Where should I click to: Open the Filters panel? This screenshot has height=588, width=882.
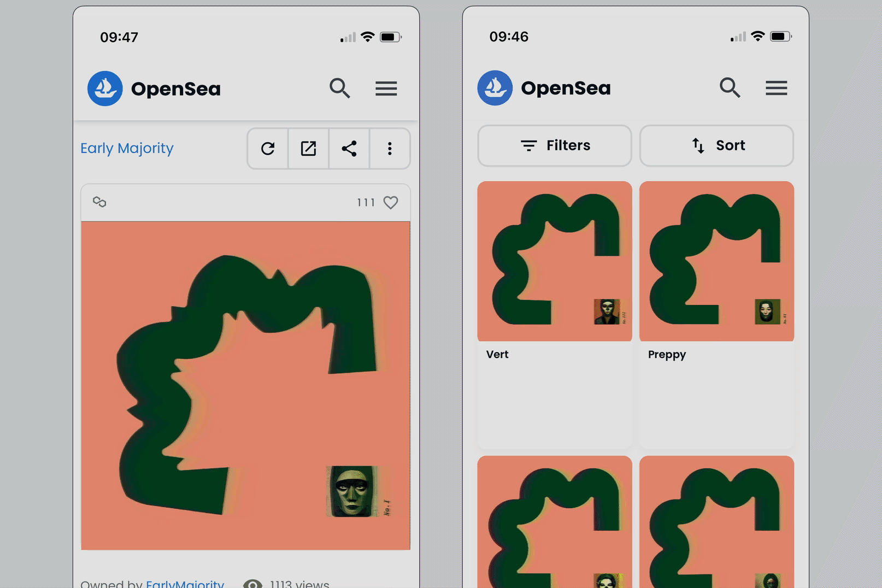point(555,145)
